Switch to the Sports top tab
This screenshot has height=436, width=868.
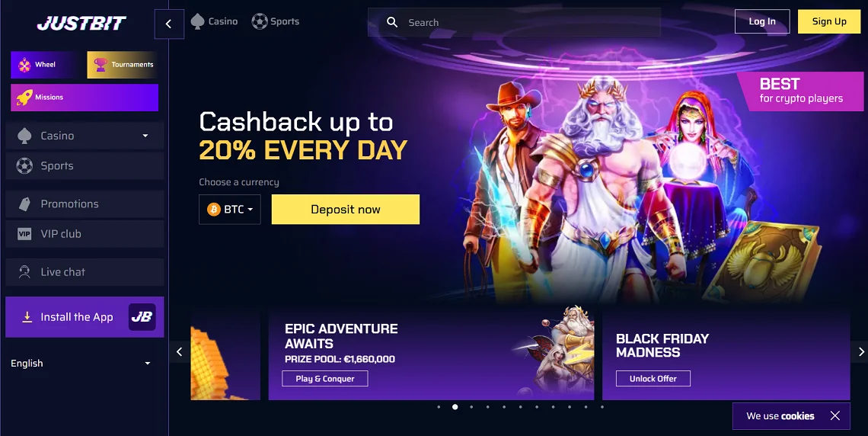pyautogui.click(x=275, y=21)
